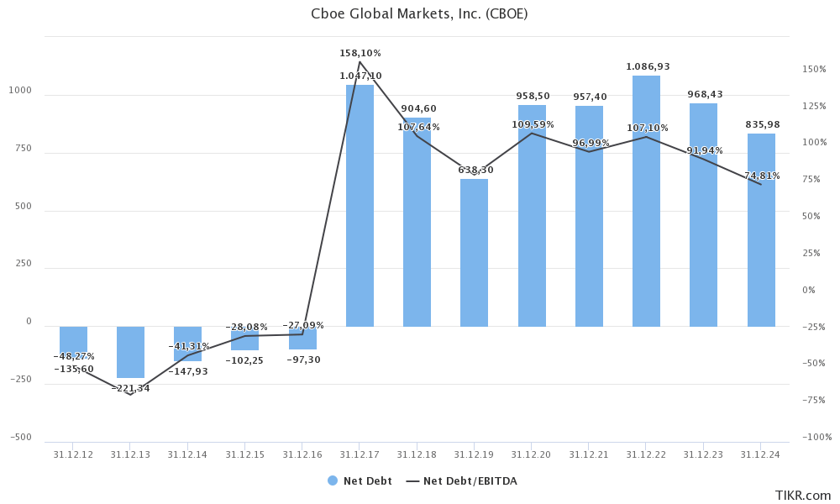
Task: Click the chart title Cboe Global Markets, Inc. (CBOE)
Action: point(419,13)
